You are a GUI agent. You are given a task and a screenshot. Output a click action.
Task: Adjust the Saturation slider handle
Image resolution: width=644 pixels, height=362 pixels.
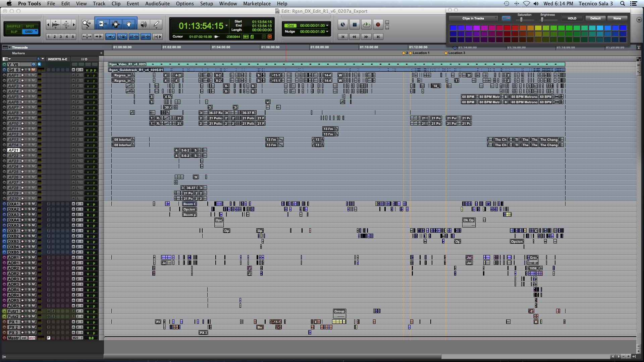point(521,19)
